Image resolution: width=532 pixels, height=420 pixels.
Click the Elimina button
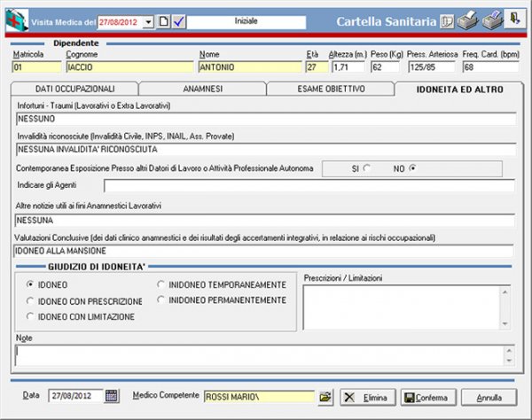(x=367, y=396)
